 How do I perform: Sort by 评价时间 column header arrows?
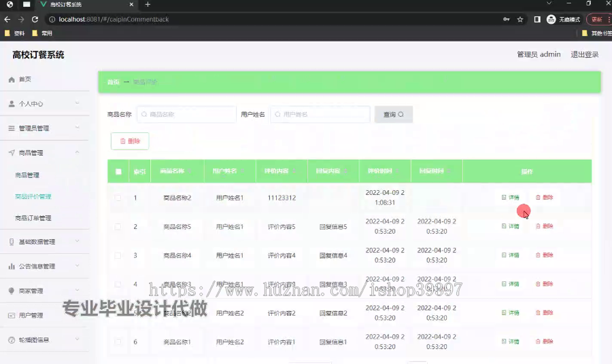(x=397, y=171)
